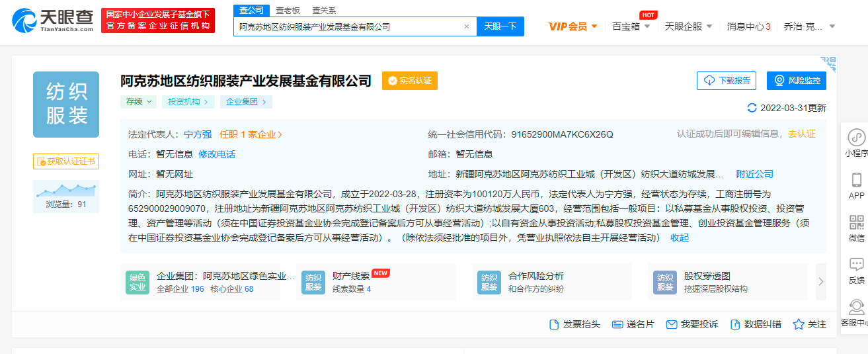Open the 乔治·克 user account dropdown
Viewport: 868px width, 354px height.
tap(809, 26)
